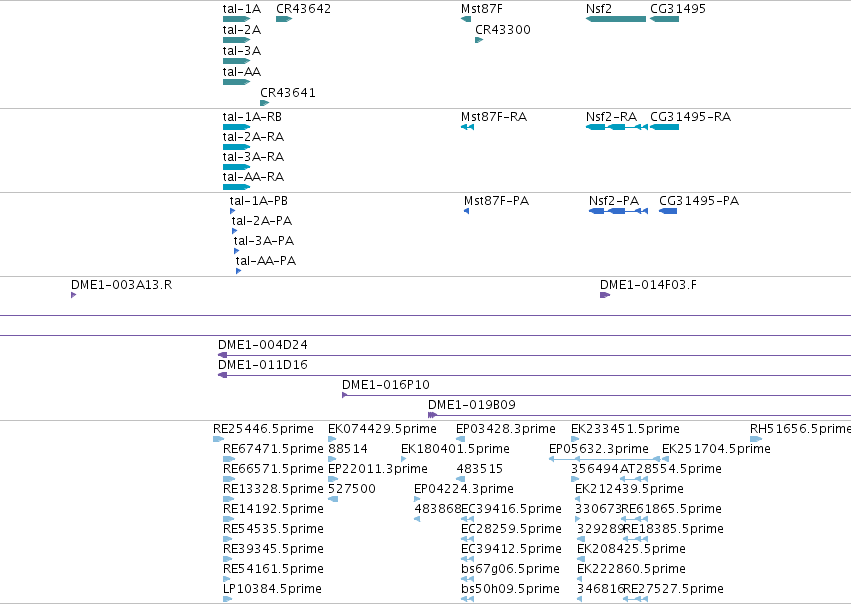This screenshot has height=604, width=851.
Task: Click the RE39345.5prime EST label
Action: point(273,550)
